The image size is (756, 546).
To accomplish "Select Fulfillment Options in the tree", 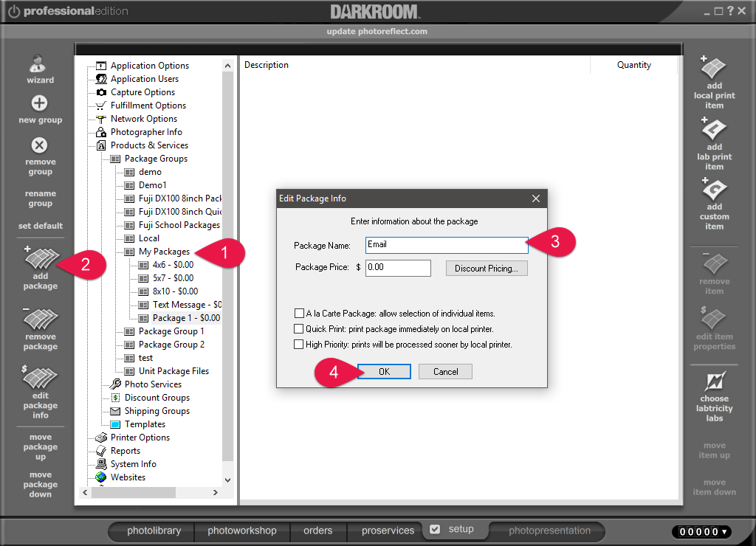I will click(148, 105).
